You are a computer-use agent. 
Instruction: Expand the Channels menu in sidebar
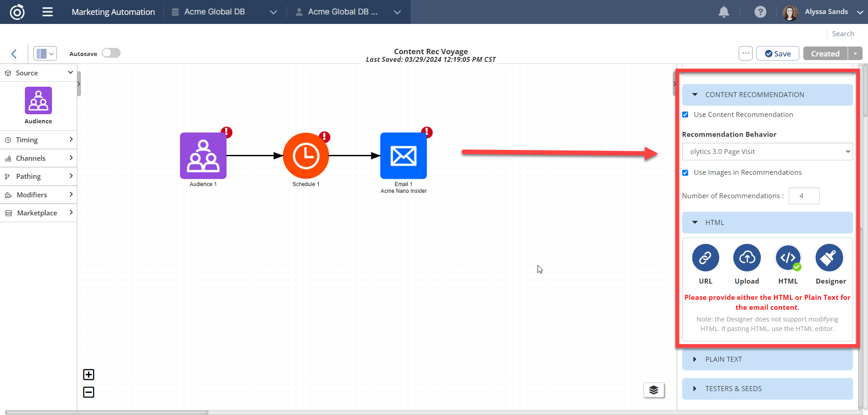click(x=38, y=158)
